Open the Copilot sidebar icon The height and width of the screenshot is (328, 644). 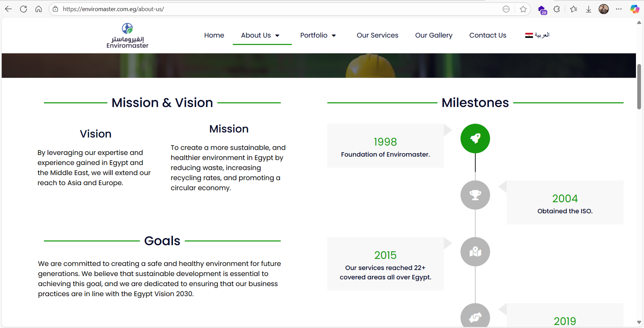click(634, 9)
